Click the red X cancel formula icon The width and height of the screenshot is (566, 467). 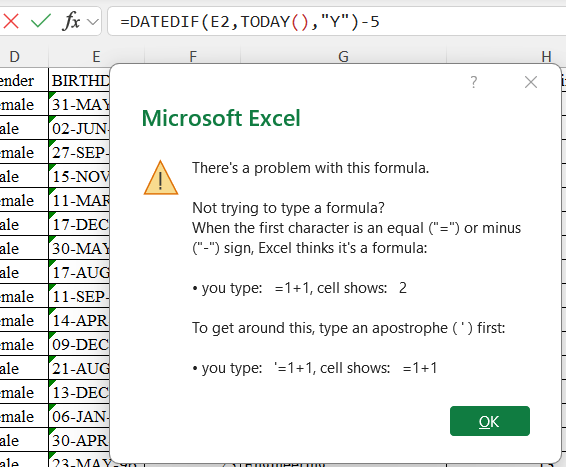(x=11, y=21)
